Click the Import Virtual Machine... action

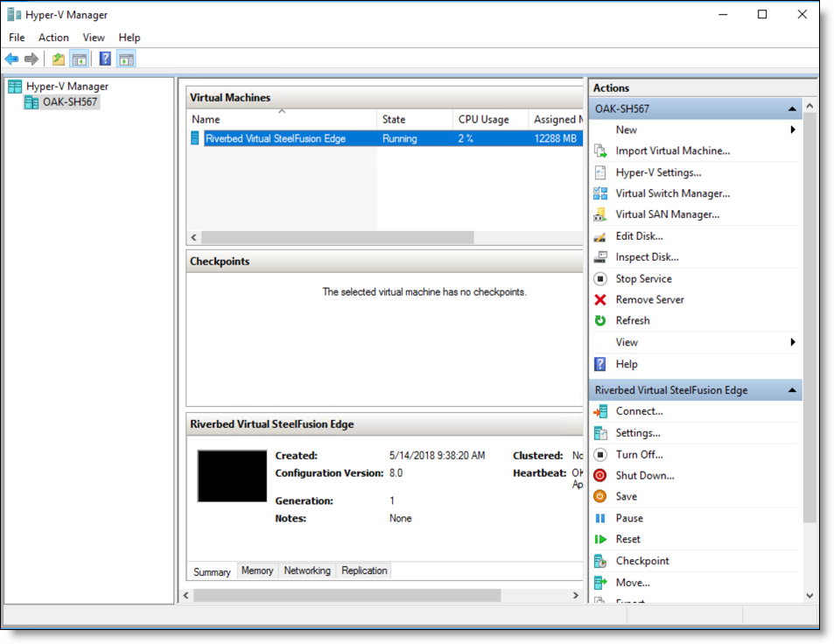click(x=673, y=151)
